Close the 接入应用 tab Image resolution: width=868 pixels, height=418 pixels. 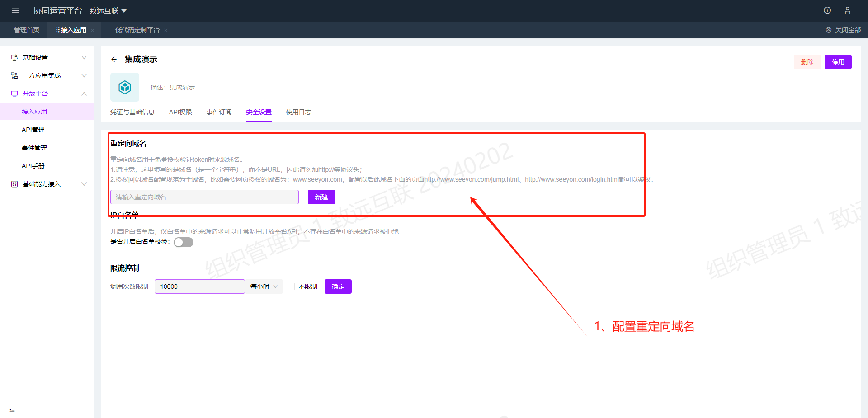[x=93, y=30]
